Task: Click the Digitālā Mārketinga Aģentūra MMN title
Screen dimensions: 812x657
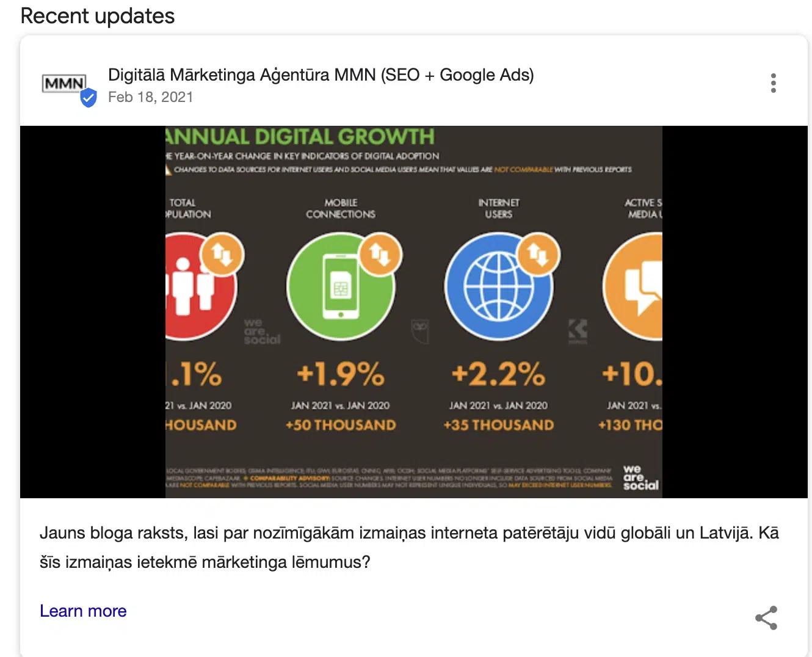Action: point(321,75)
